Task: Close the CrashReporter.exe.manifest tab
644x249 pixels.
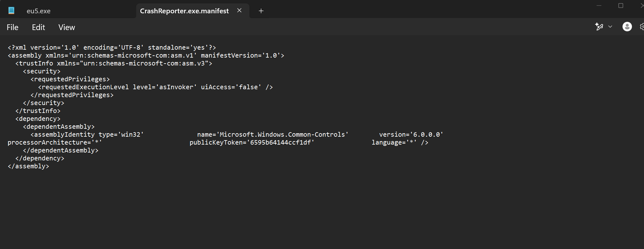Action: point(240,10)
